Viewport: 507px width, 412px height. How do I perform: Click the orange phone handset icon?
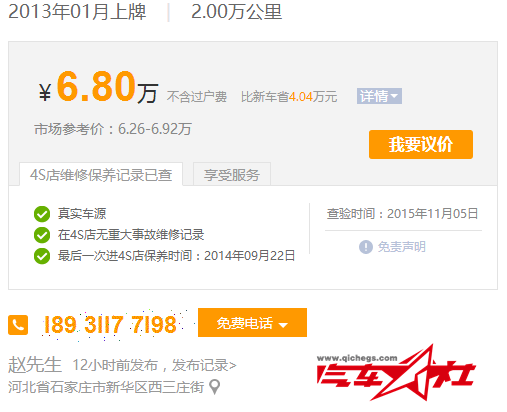[18, 324]
